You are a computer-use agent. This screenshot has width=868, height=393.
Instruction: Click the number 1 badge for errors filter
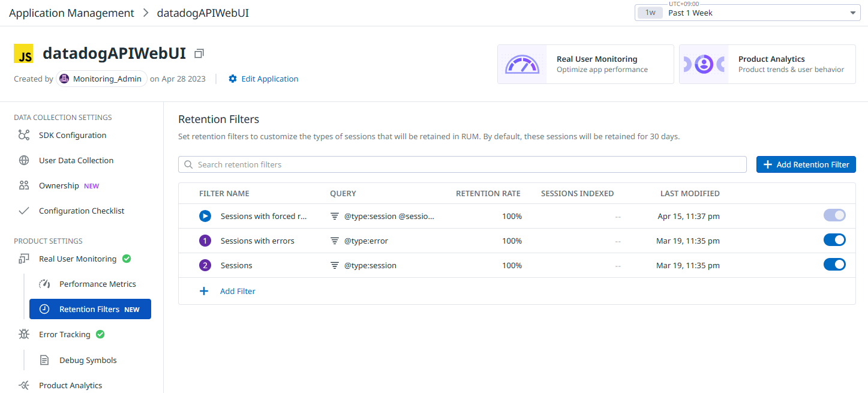(205, 241)
